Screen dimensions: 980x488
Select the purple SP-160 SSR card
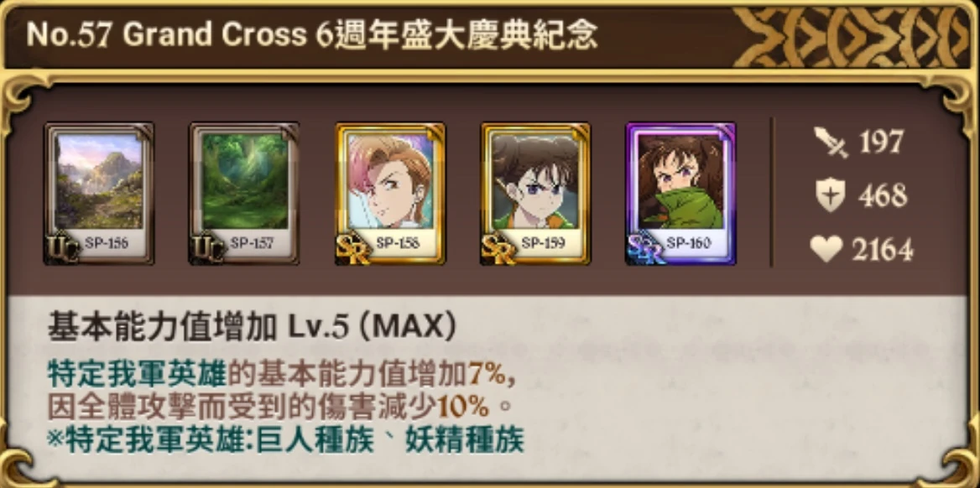tap(680, 193)
